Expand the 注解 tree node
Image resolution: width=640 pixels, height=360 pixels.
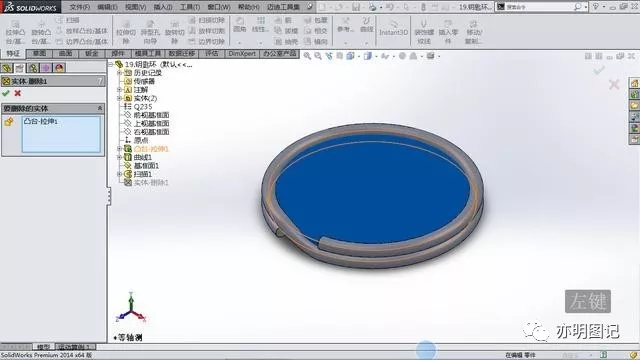click(x=120, y=89)
